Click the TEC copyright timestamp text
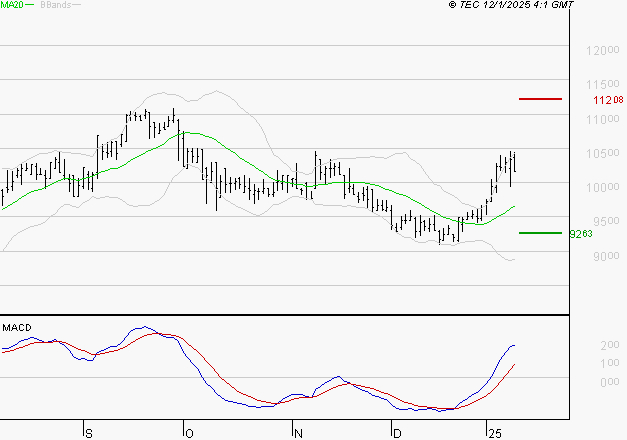This screenshot has height=440, width=627. pos(511,5)
